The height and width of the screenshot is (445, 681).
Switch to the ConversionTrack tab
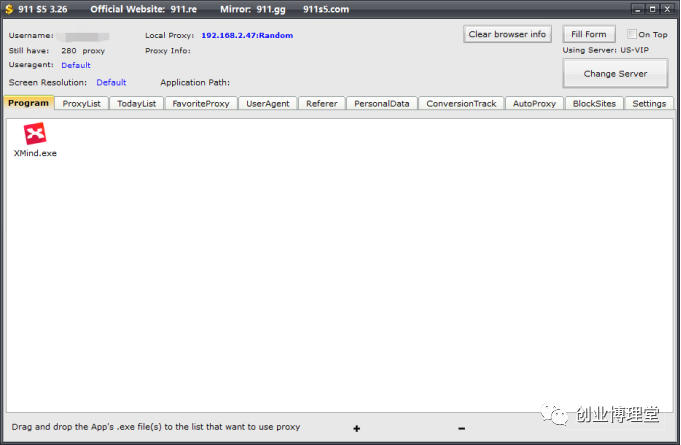point(461,104)
